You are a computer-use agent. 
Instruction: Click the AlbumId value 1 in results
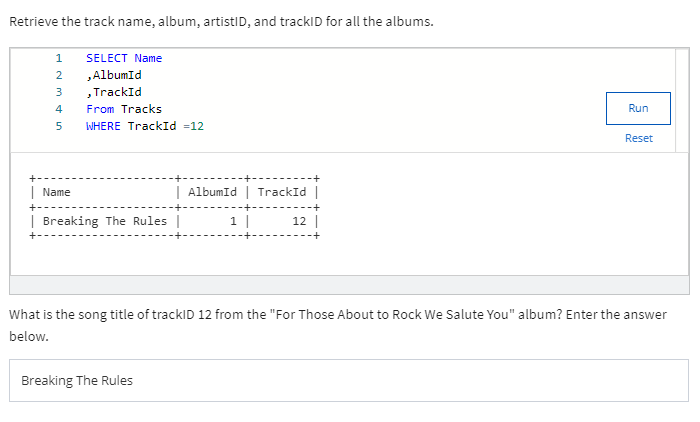coord(233,221)
